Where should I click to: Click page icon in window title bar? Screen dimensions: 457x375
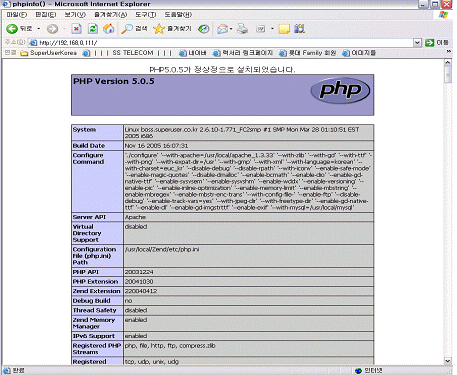tap(6, 4)
